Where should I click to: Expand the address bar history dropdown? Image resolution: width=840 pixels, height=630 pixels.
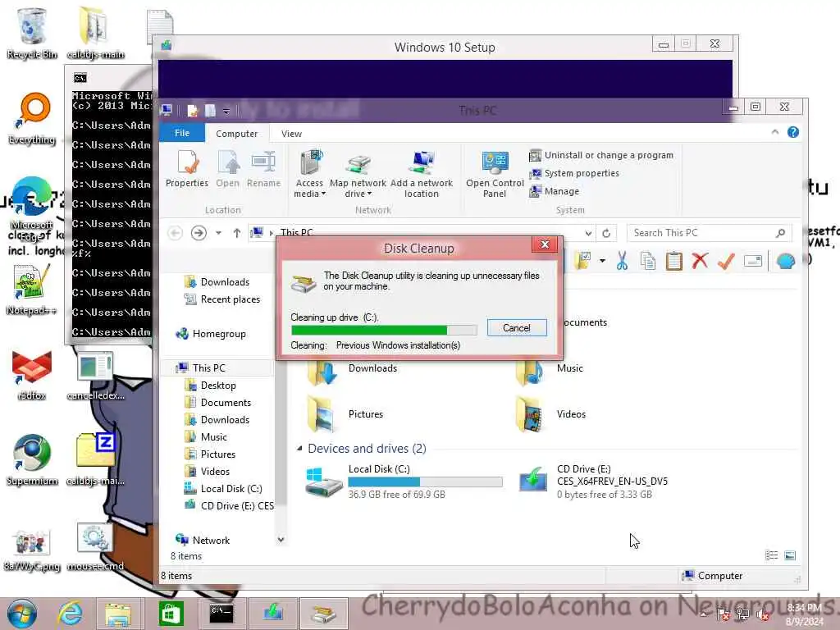click(x=588, y=233)
